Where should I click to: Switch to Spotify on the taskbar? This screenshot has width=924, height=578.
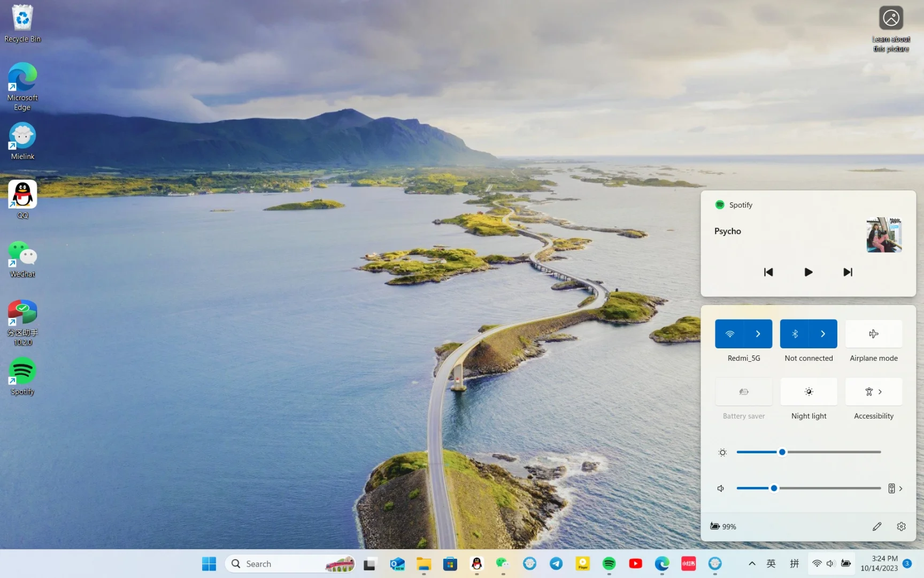point(609,564)
